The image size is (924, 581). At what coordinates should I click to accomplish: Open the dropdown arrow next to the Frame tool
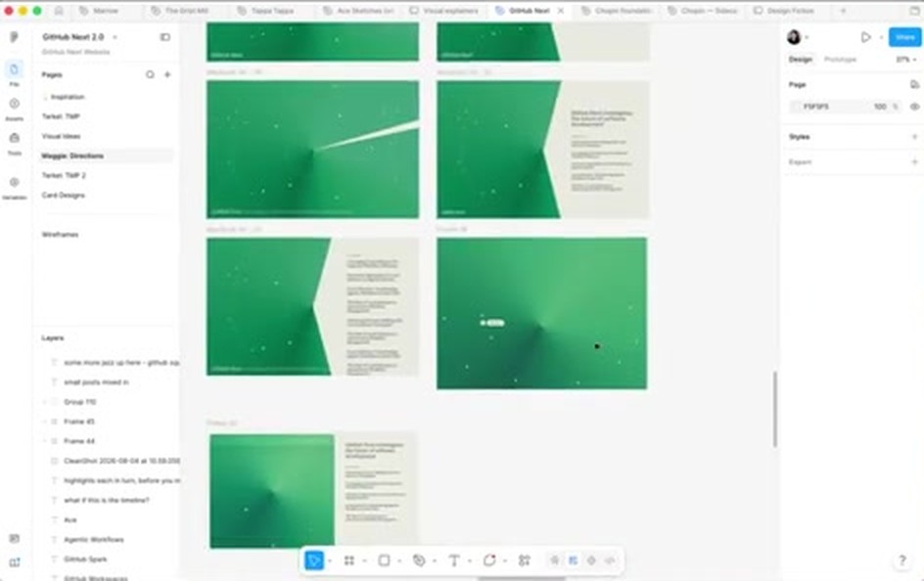(x=365, y=560)
